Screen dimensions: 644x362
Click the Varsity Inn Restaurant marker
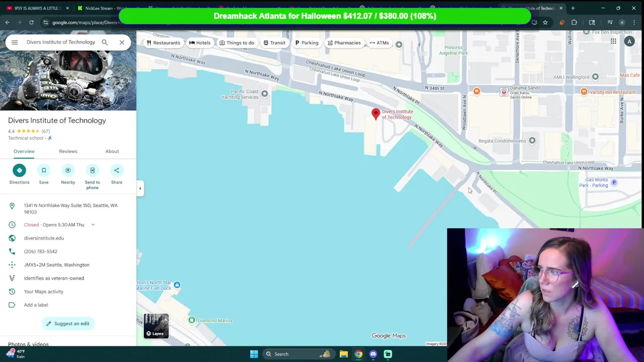coord(584,92)
